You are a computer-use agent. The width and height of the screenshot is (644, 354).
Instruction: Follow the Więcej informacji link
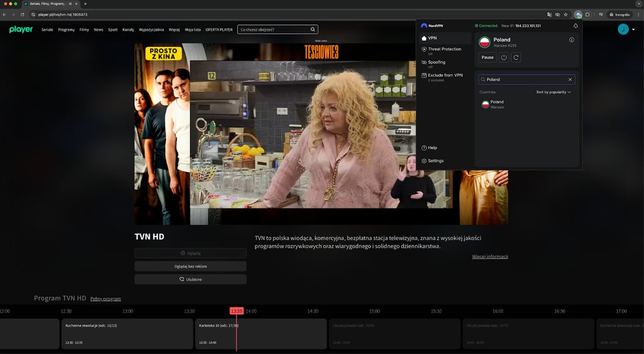[x=490, y=257]
